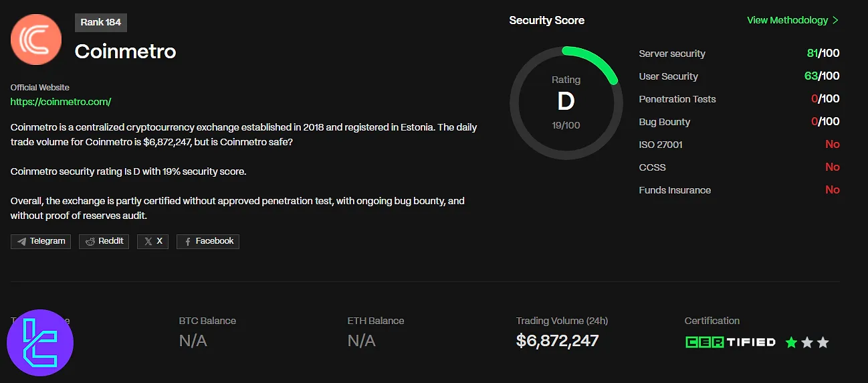Image resolution: width=868 pixels, height=383 pixels.
Task: Click the No value for Funds Insurance
Action: pos(833,190)
